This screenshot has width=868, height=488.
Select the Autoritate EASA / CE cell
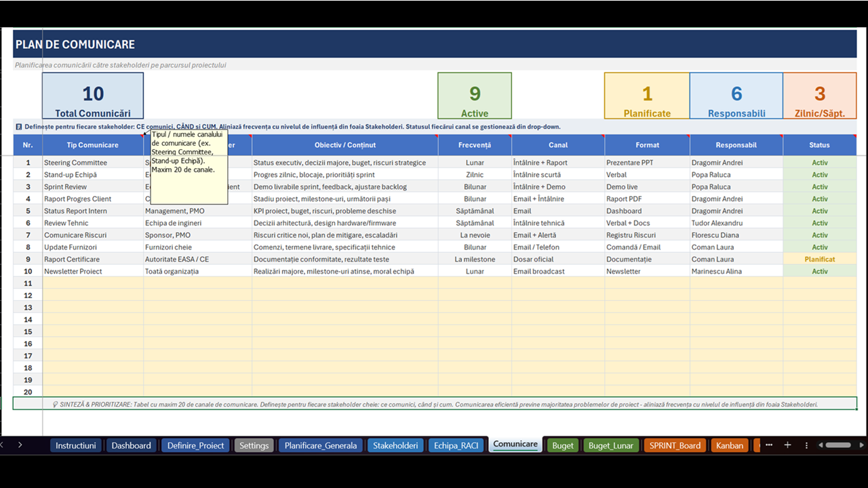197,260
